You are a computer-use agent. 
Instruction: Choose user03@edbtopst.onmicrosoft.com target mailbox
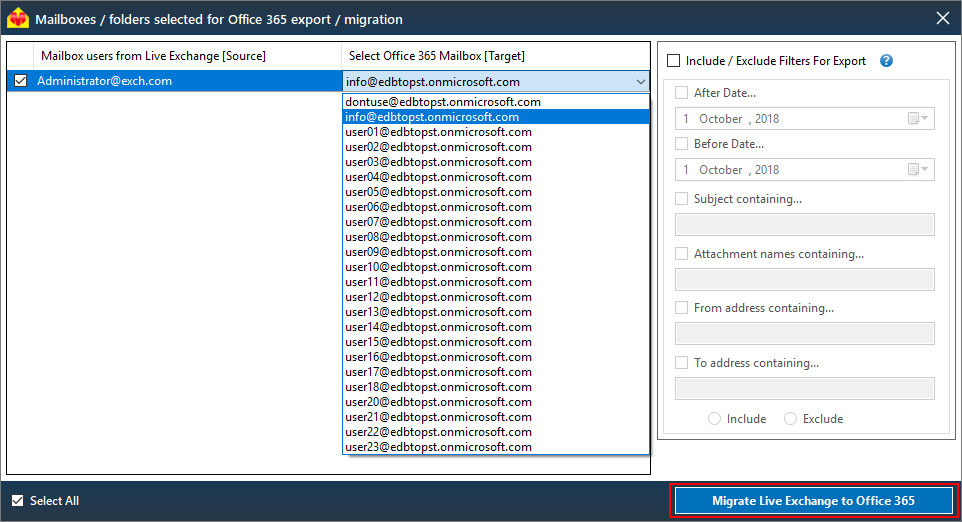tap(496, 162)
